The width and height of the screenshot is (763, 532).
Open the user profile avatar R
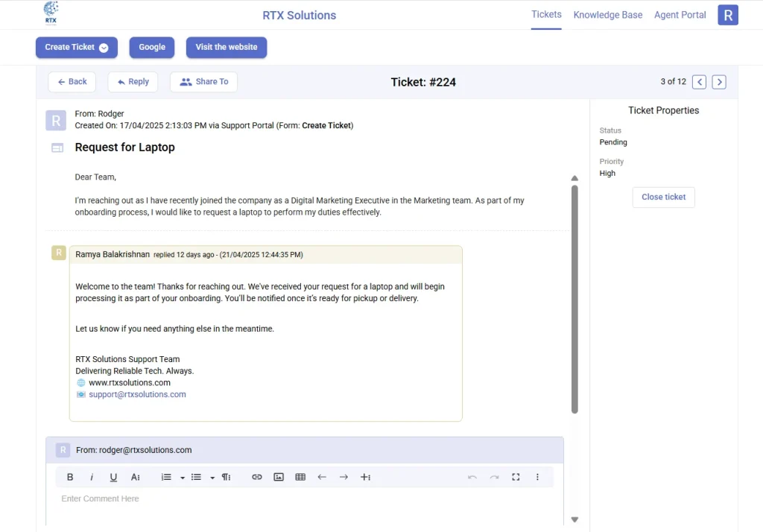point(728,15)
